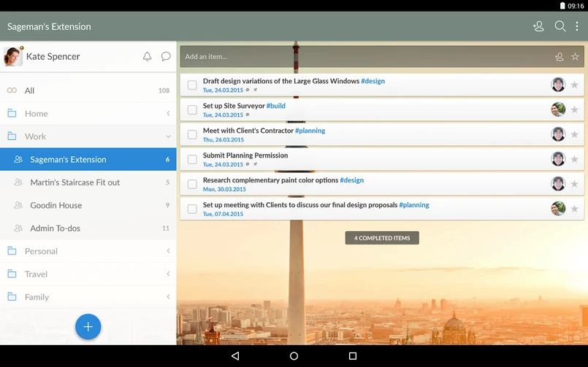
Task: Tap the assign person icon in add item bar
Action: pos(559,57)
